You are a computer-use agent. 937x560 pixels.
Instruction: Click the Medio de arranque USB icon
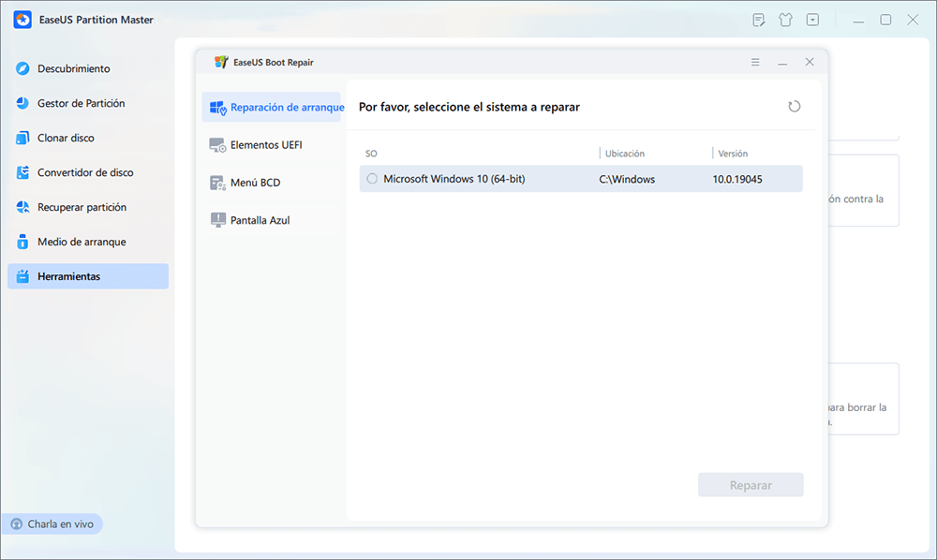pyautogui.click(x=22, y=242)
